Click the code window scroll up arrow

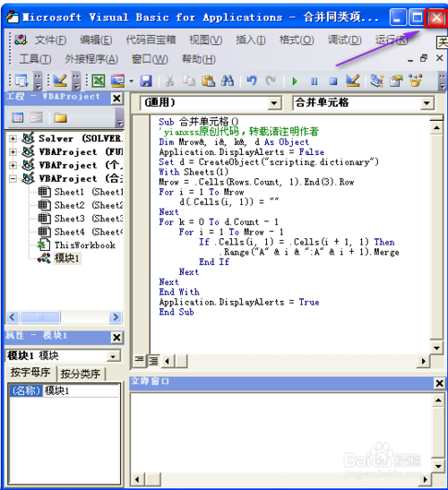(x=436, y=127)
